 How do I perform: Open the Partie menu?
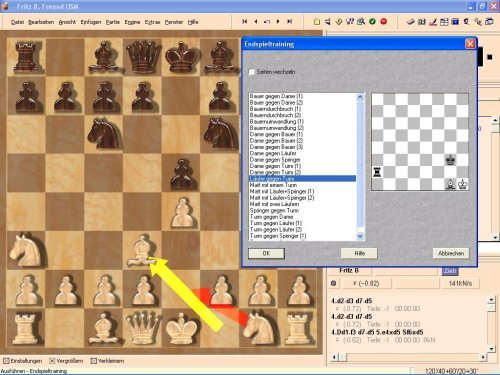[113, 22]
